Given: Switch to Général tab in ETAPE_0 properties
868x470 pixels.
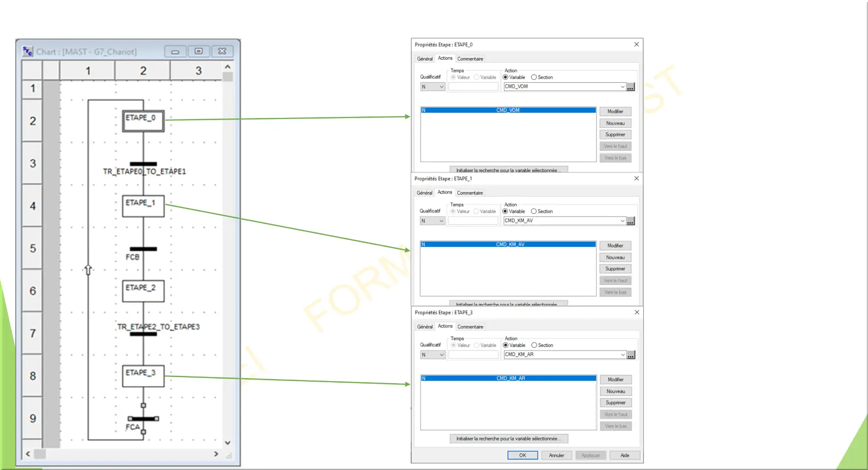Looking at the screenshot, I should tap(425, 59).
